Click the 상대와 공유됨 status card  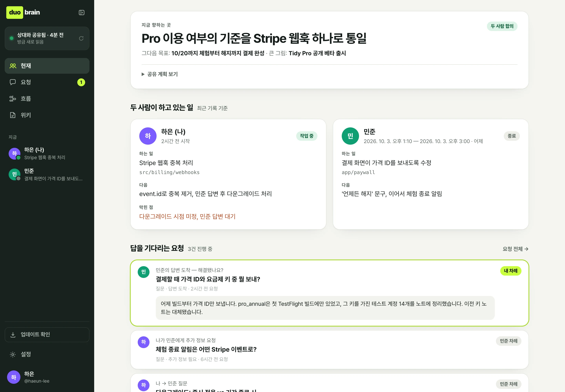pos(47,39)
